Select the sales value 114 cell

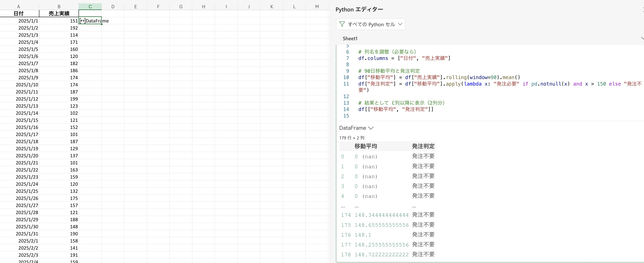pyautogui.click(x=59, y=35)
